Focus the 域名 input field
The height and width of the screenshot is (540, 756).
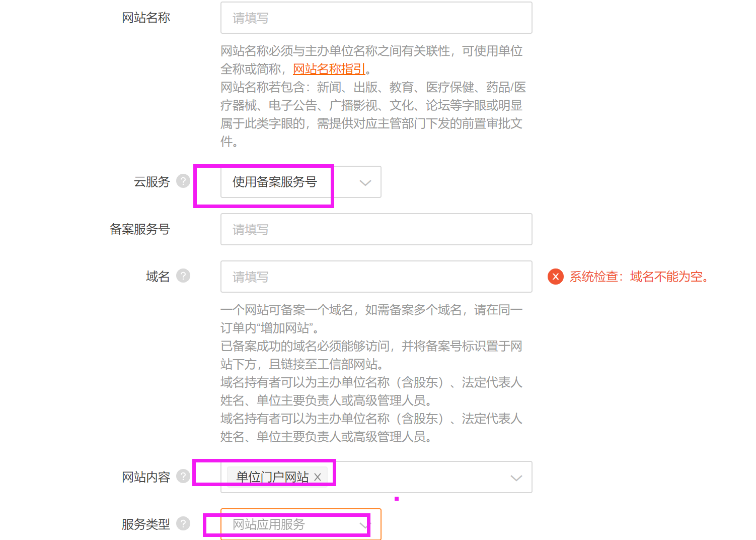coord(376,277)
